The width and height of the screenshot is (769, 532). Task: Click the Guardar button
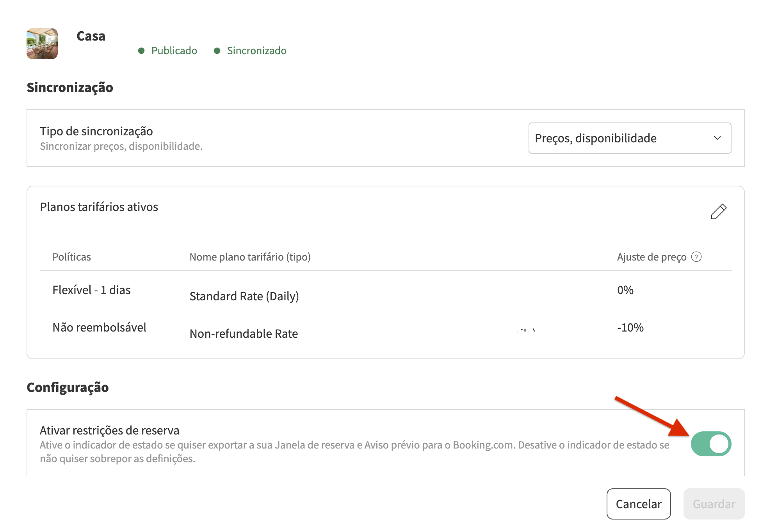coord(714,504)
